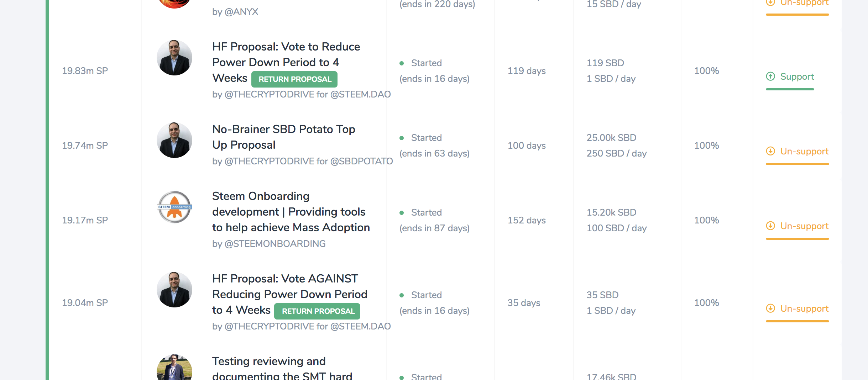Viewport: 868px width, 380px height.
Task: Open Steem Onboarding development proposal title
Action: [291, 212]
